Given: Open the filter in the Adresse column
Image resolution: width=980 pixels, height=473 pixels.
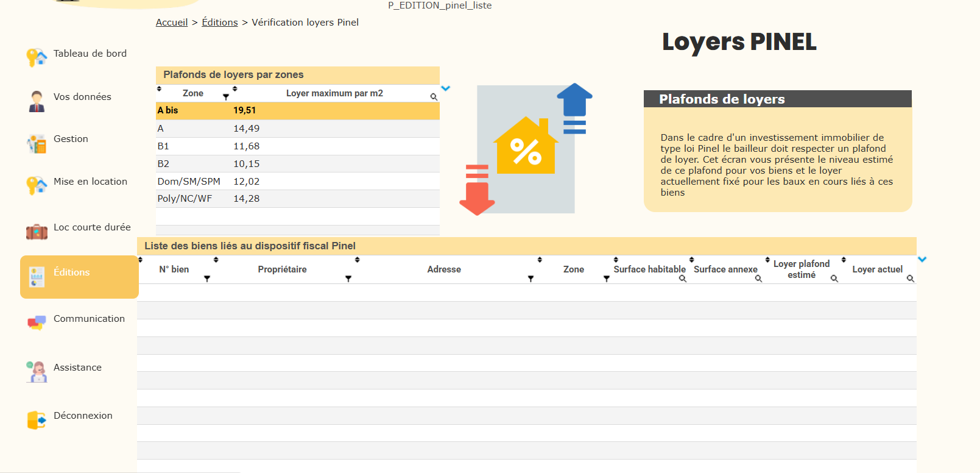Looking at the screenshot, I should click(x=531, y=279).
